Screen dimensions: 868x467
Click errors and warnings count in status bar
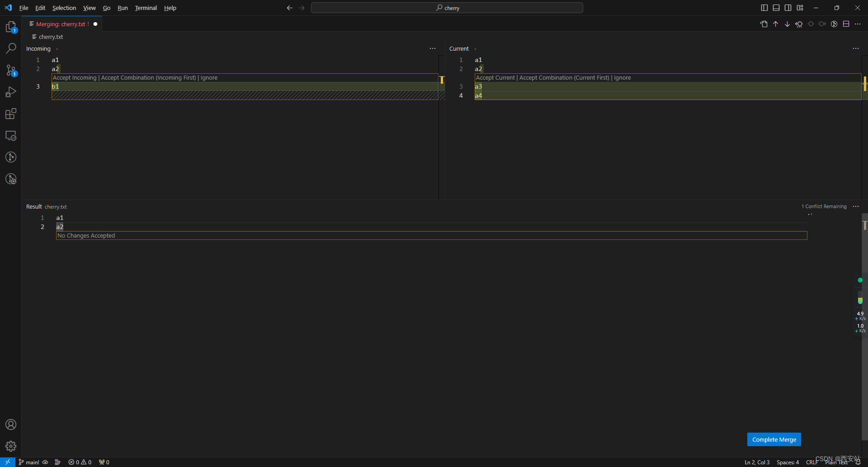click(x=80, y=462)
